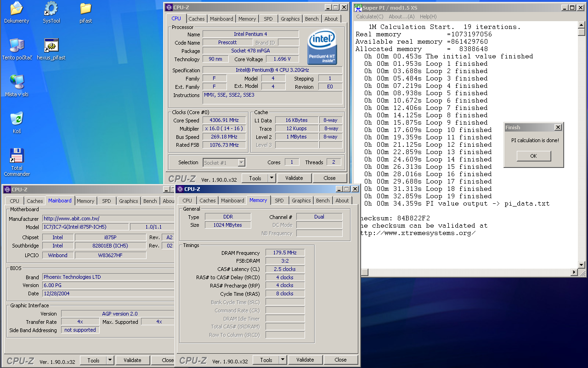Screen dimensions: 588x368
Task: Click CPU-Z icon in top CPU window title bar
Action: pyautogui.click(x=169, y=7)
